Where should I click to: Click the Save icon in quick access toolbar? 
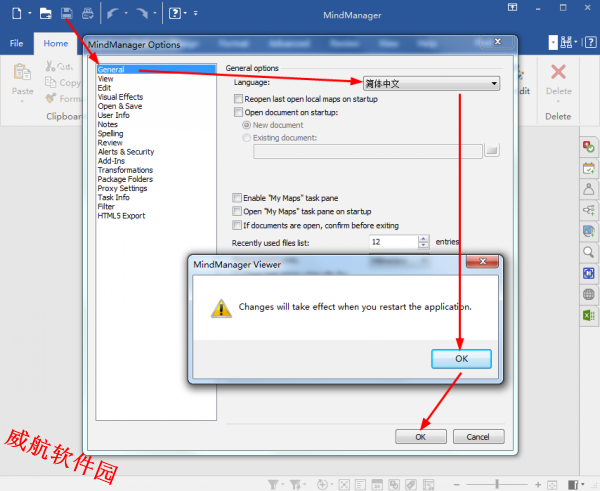pyautogui.click(x=67, y=14)
